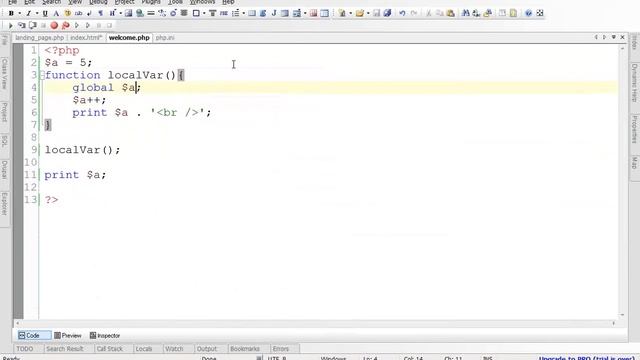Collapse the localVar function fold marker

click(x=42, y=75)
